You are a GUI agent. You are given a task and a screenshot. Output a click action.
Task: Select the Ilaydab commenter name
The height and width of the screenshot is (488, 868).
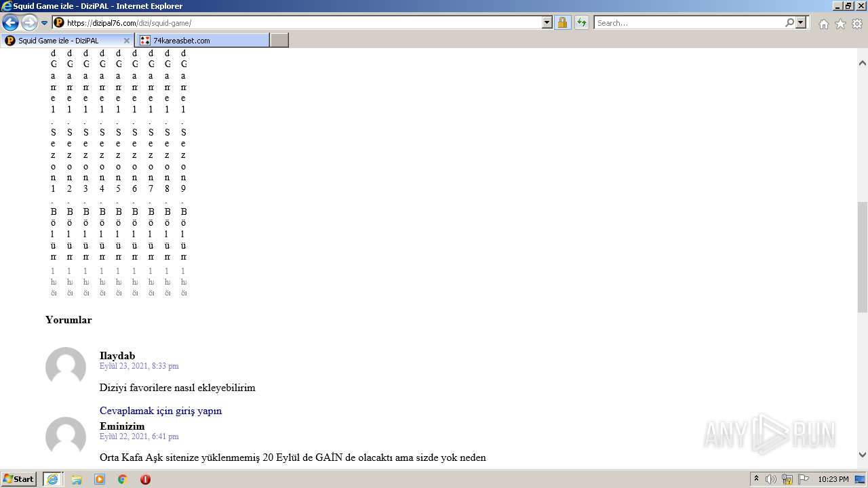click(117, 356)
